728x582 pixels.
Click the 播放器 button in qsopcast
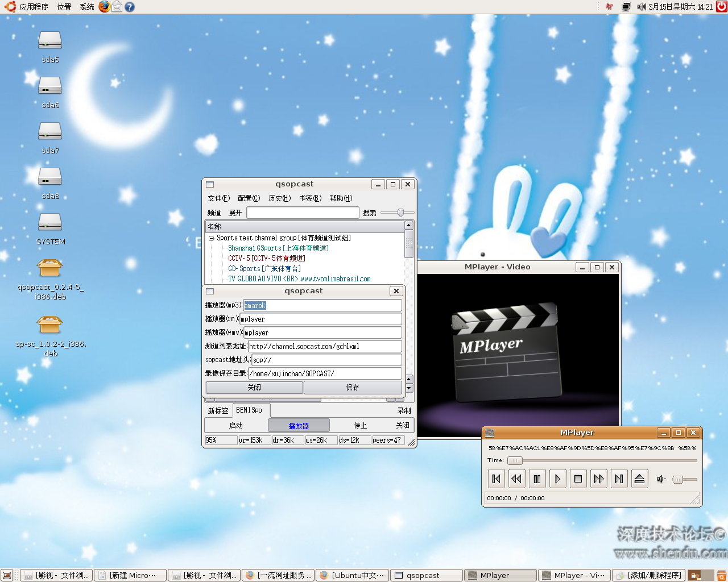[x=299, y=425]
